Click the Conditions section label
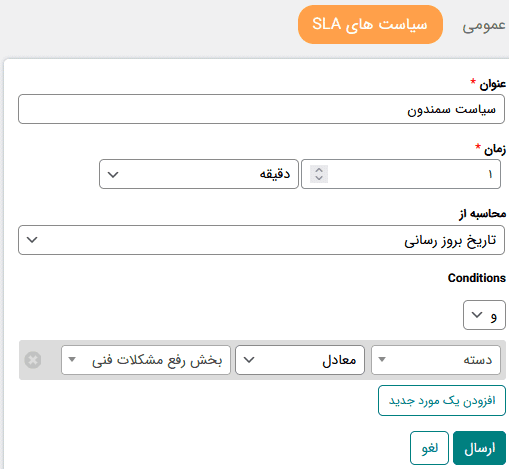510x469 pixels. 477,278
